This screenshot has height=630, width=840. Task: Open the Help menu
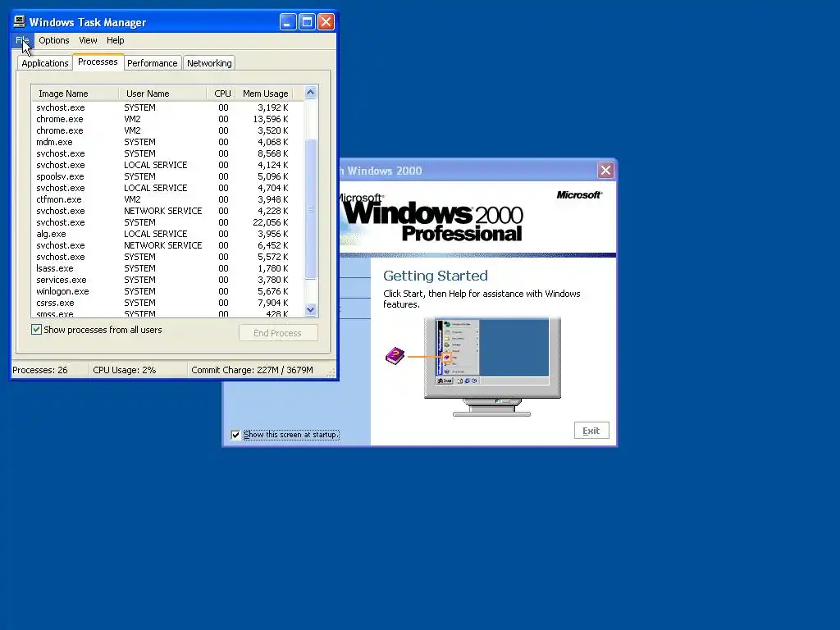click(115, 40)
